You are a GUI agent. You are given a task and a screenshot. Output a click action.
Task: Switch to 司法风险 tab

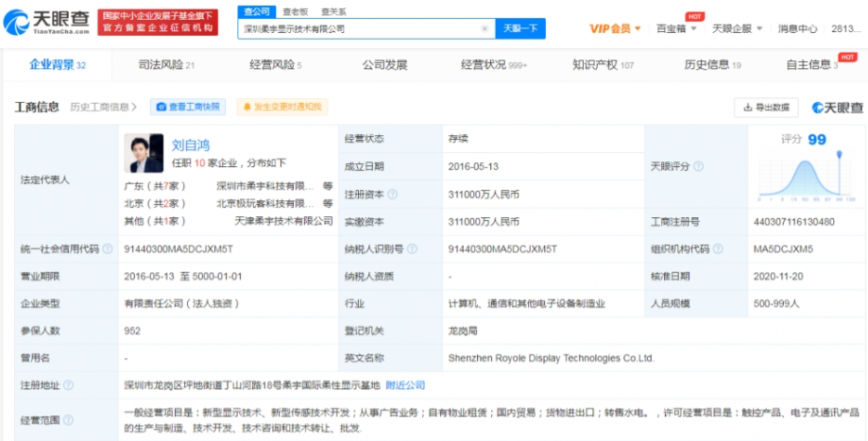[166, 65]
